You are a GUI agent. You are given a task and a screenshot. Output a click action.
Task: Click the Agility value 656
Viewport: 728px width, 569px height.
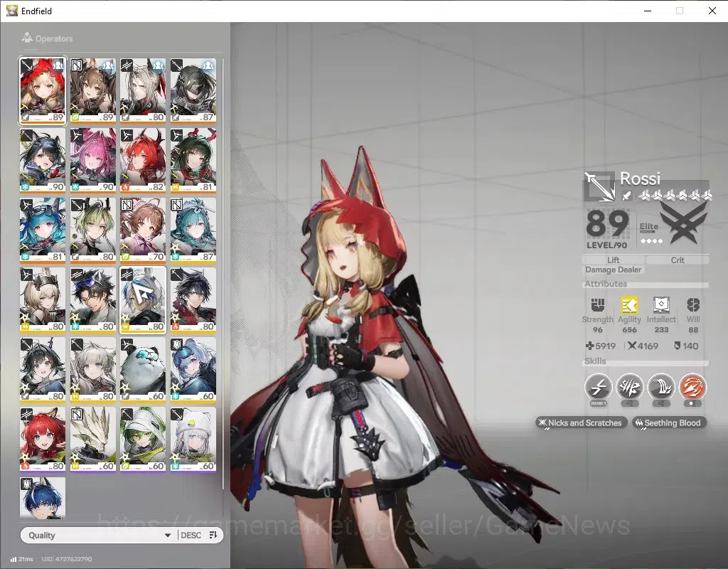pyautogui.click(x=630, y=330)
